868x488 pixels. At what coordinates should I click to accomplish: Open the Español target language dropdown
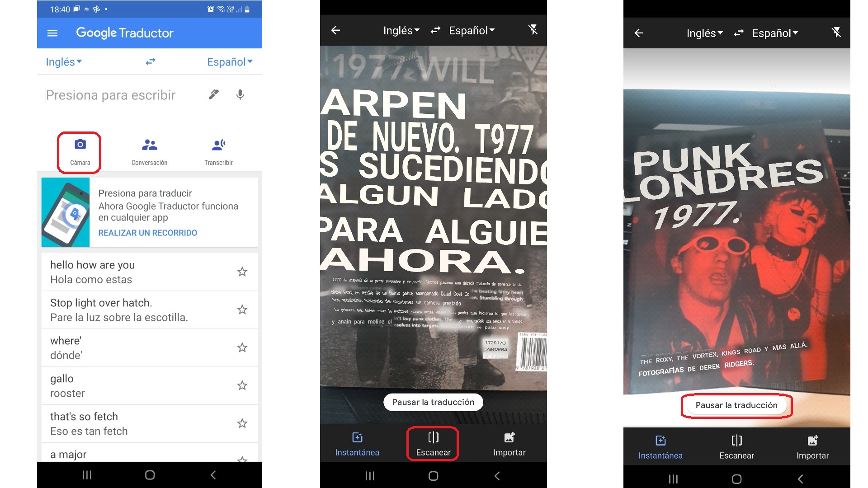[x=230, y=62]
